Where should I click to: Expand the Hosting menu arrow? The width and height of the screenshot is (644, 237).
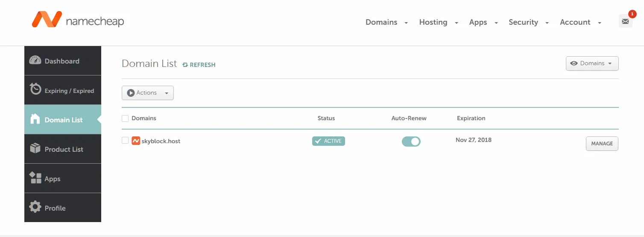457,23
